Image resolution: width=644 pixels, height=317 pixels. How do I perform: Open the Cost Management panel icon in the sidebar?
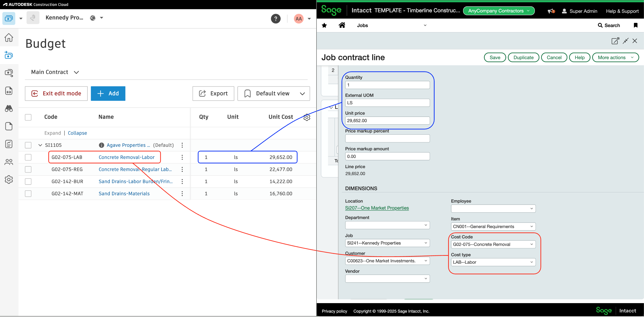[x=9, y=55]
